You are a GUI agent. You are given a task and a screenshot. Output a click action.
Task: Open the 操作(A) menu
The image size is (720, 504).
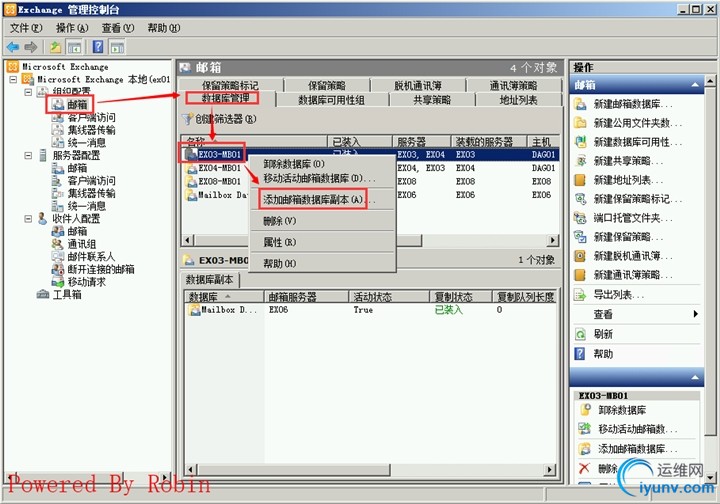coord(72,28)
